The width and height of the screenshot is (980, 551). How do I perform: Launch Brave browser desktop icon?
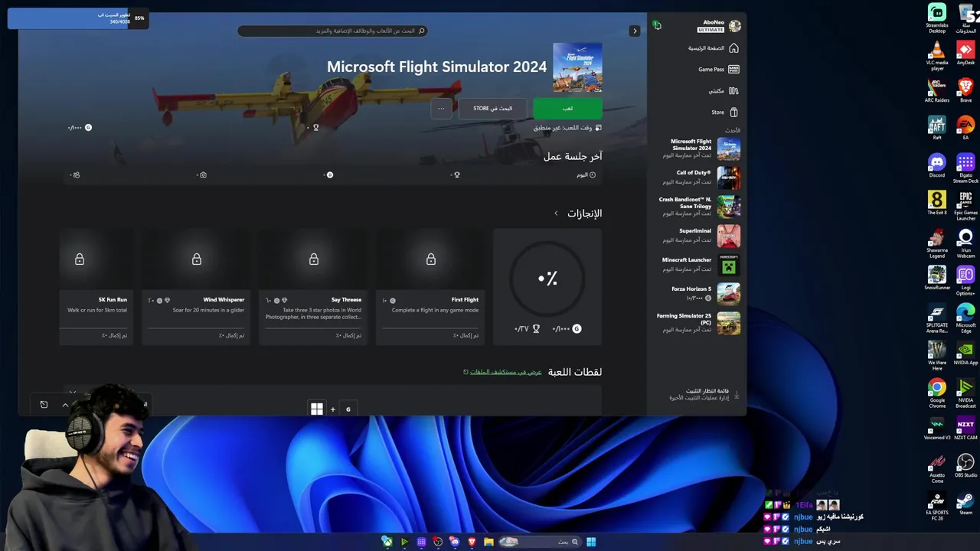tap(965, 90)
